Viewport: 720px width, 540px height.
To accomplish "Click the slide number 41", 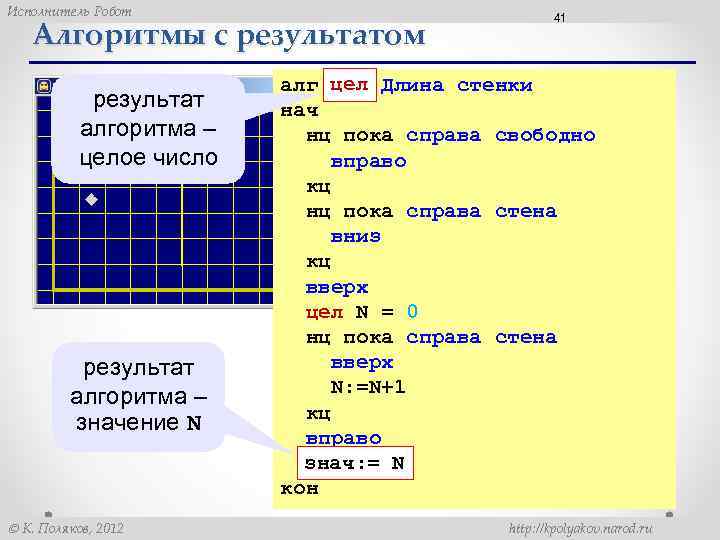I will pos(559,18).
